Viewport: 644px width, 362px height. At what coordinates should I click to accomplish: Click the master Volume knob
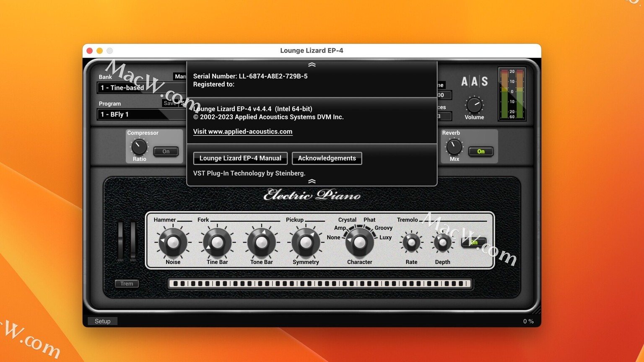tap(474, 105)
